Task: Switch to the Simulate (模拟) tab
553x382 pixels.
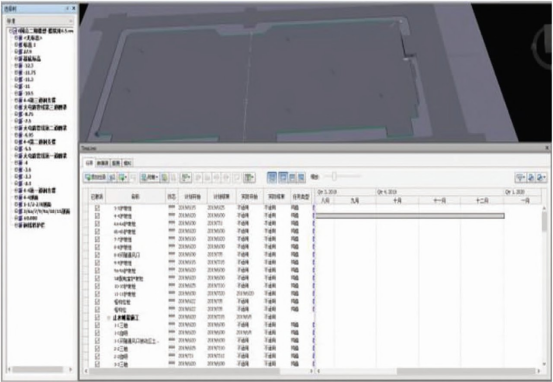Action: click(127, 163)
